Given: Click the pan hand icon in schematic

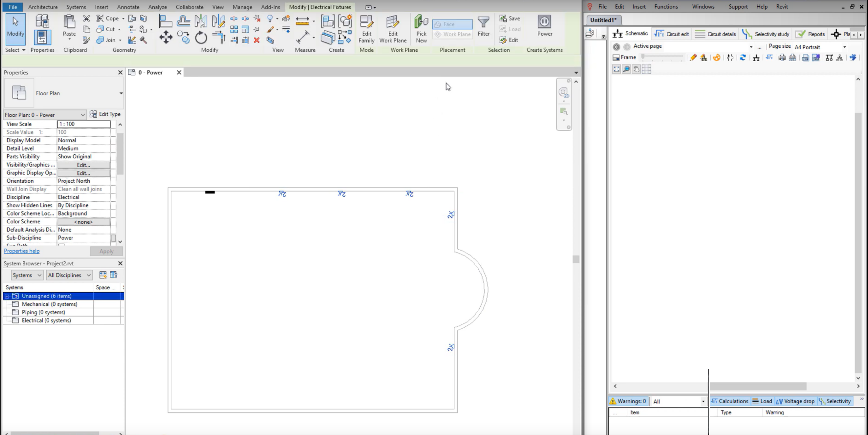Looking at the screenshot, I should 636,69.
